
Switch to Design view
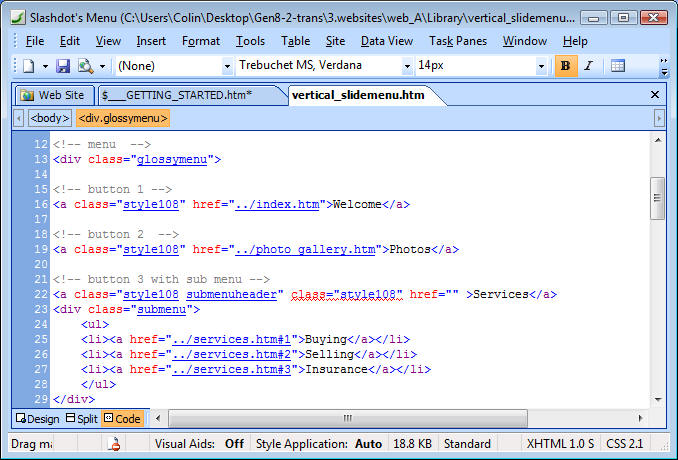(x=38, y=419)
